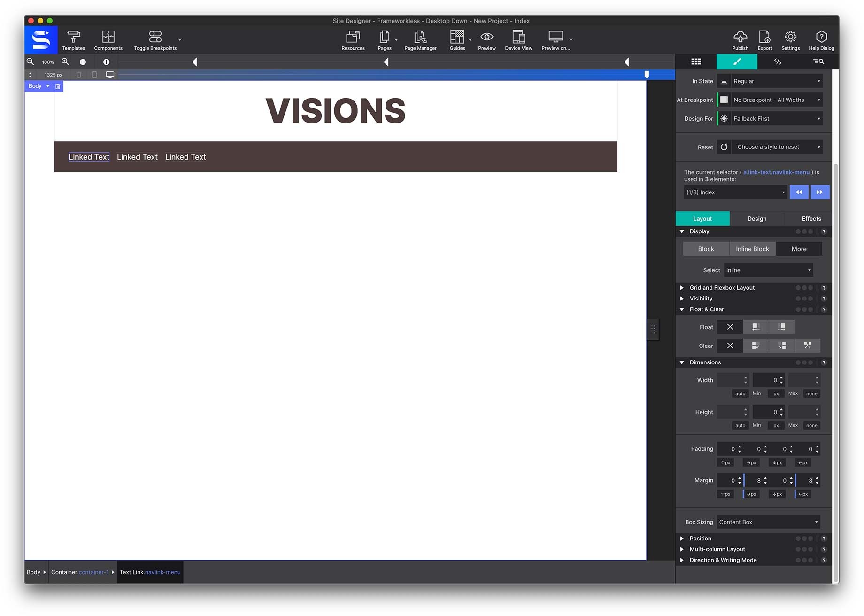Switch to the Layout tab
The height and width of the screenshot is (616, 864).
click(702, 219)
